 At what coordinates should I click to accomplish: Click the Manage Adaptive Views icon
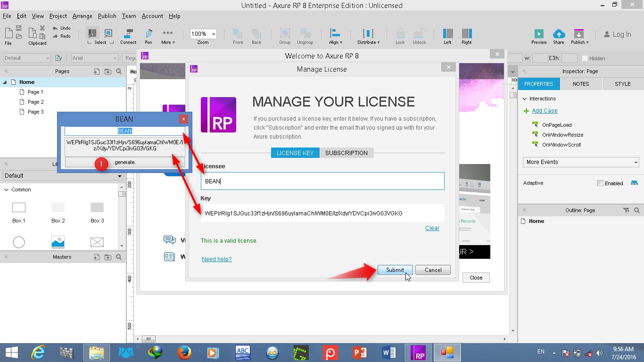click(634, 183)
